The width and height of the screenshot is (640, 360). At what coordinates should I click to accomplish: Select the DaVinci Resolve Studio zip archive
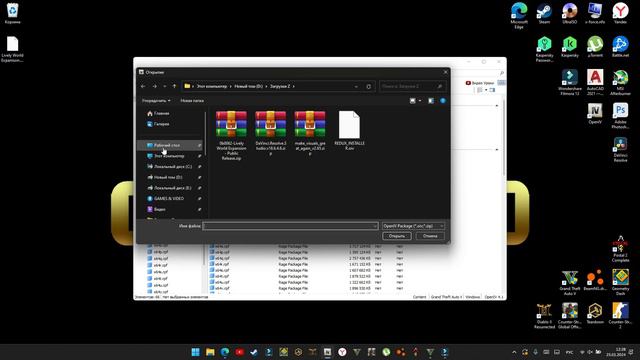point(271,133)
